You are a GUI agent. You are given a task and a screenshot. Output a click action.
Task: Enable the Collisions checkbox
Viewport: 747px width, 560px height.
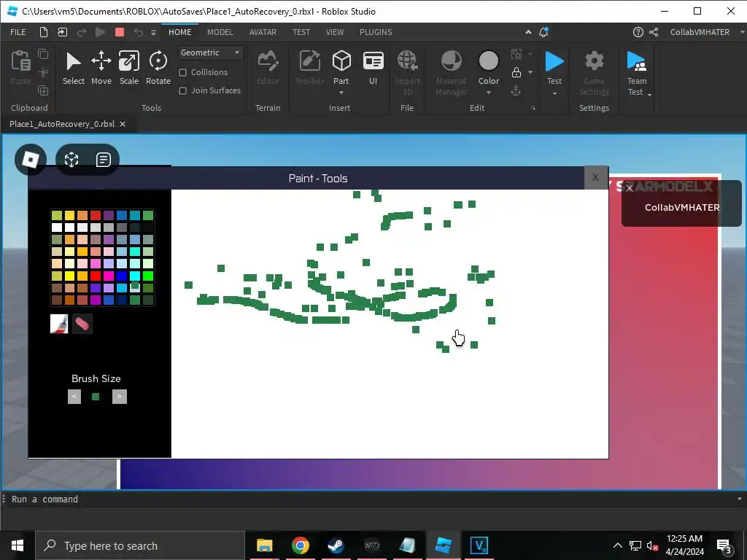click(x=182, y=72)
